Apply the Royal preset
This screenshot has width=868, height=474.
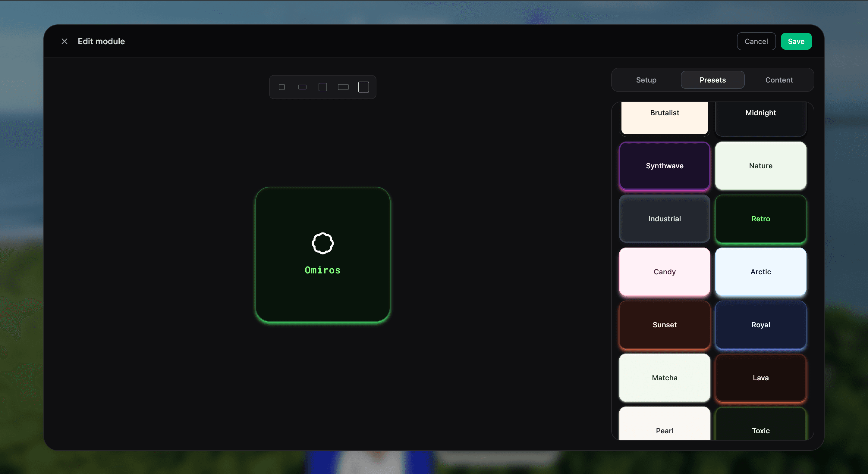(x=760, y=325)
